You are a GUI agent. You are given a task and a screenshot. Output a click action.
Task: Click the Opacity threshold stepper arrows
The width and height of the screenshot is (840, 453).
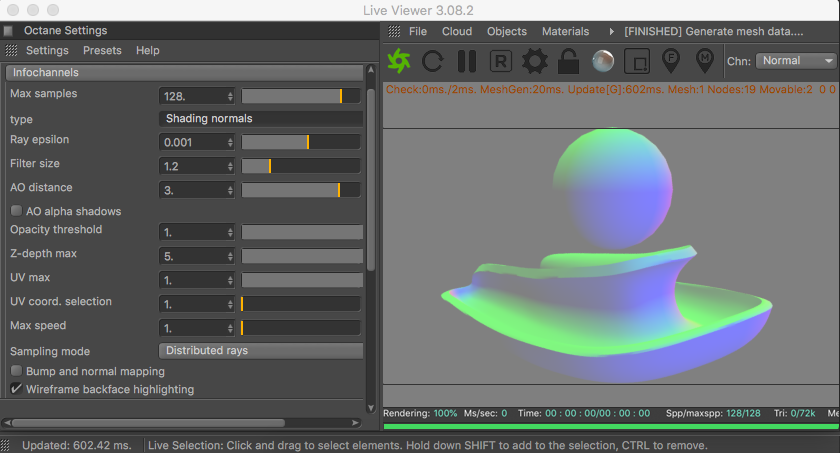pos(230,232)
